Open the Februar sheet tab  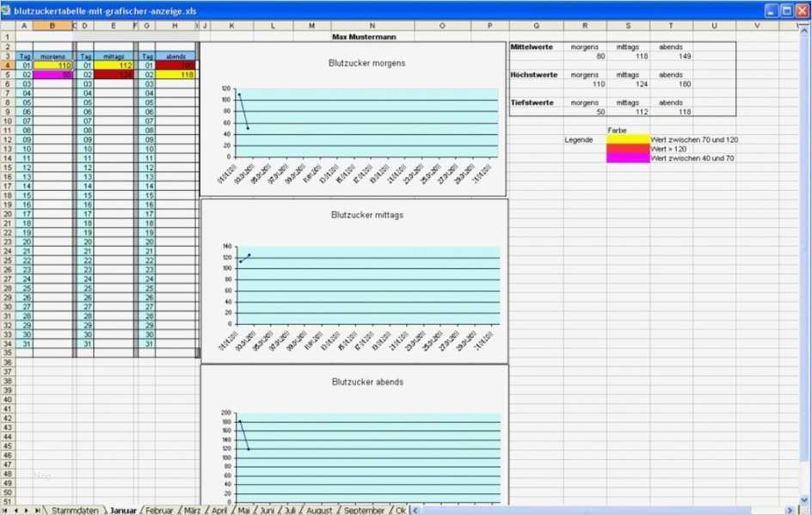point(159,509)
